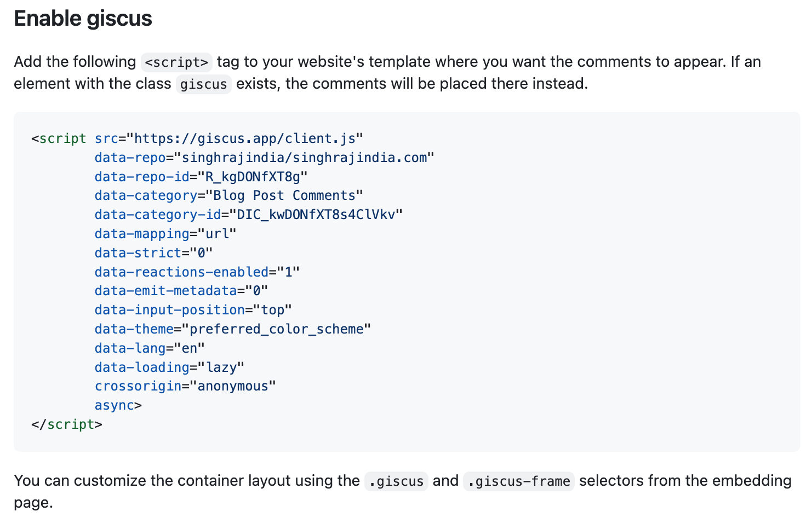Click the data-repo-id value R_kgDONfXT8g
This screenshot has height=517, width=812.
pos(253,177)
